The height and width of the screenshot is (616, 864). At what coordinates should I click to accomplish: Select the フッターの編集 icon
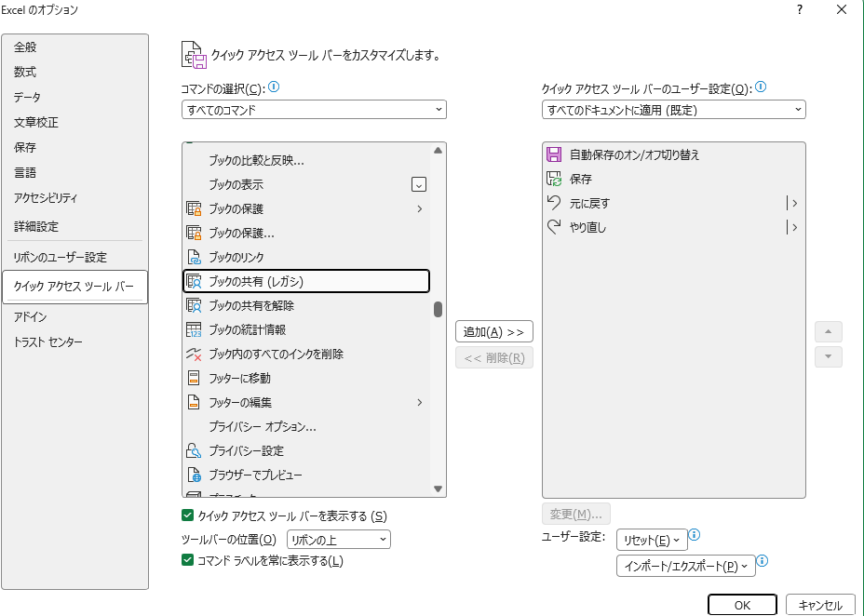(x=194, y=402)
